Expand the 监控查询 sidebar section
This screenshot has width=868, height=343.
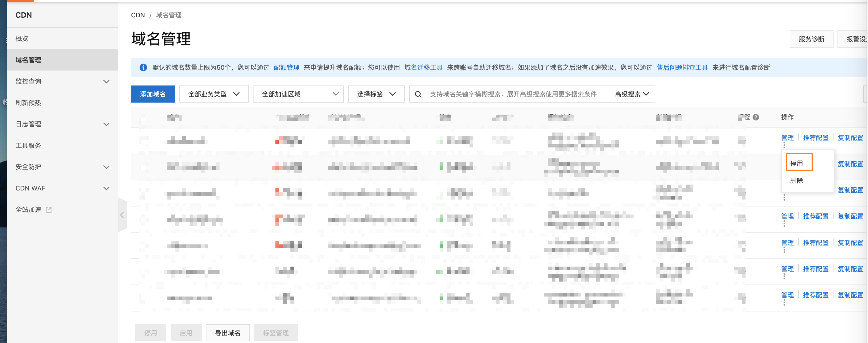106,81
